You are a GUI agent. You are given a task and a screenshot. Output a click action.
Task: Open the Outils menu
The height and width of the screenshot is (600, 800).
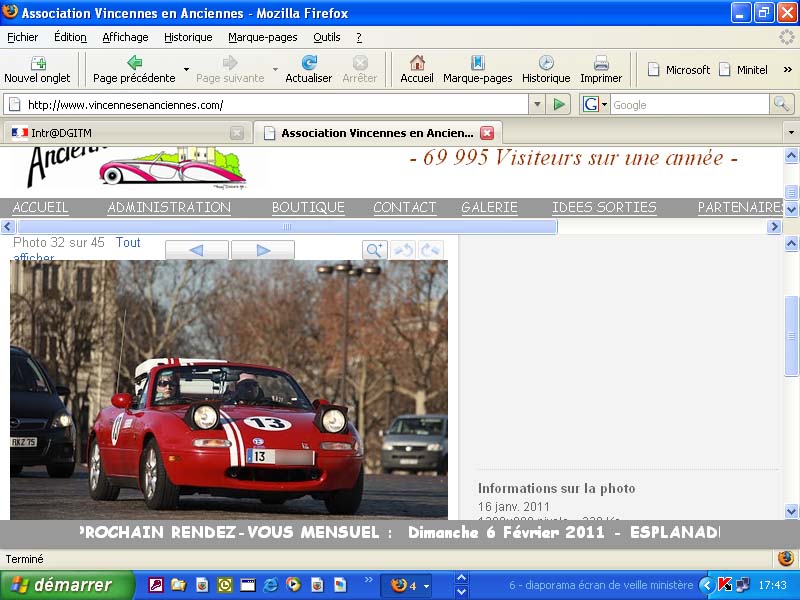327,37
